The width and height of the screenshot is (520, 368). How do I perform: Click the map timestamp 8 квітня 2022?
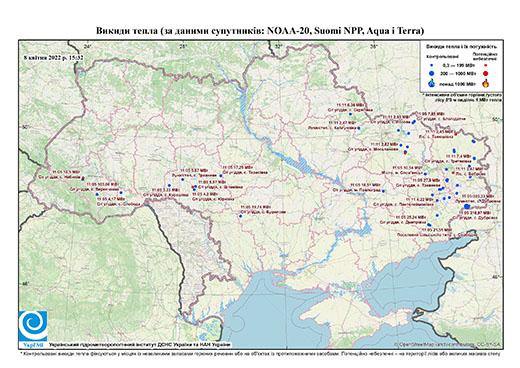(53, 57)
